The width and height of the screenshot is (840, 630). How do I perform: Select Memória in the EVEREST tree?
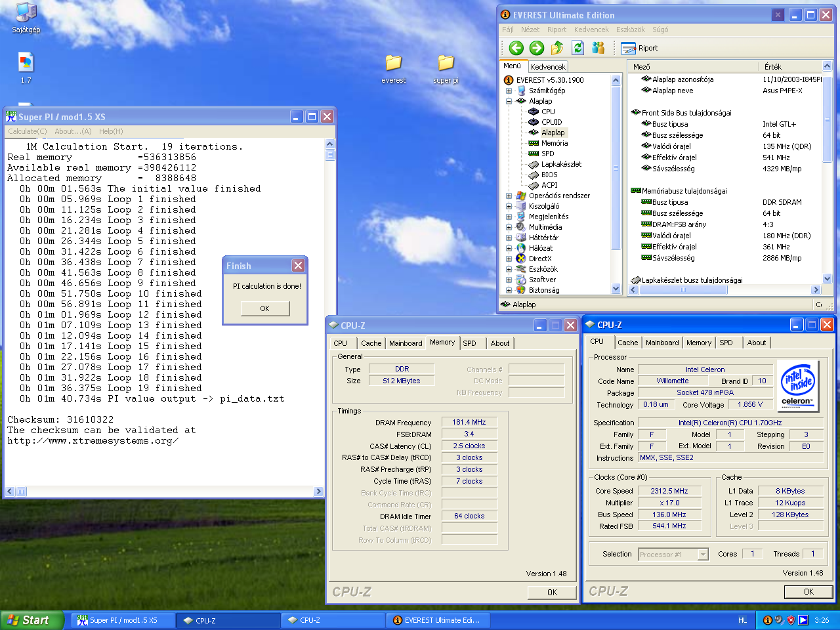pyautogui.click(x=555, y=143)
